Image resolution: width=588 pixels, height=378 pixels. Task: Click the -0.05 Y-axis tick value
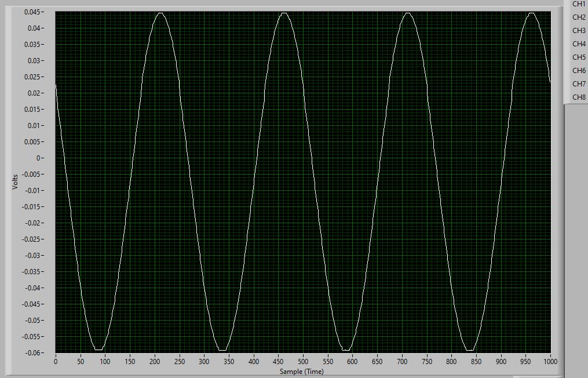33,320
